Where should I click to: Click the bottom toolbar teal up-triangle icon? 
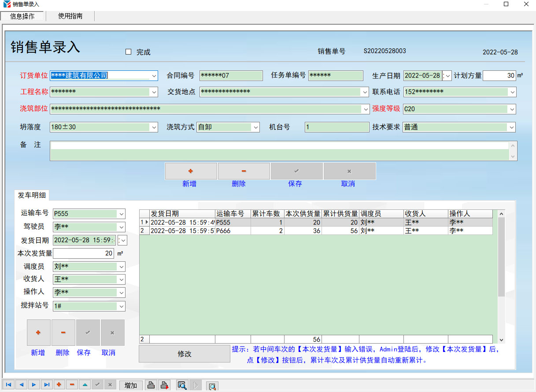pyautogui.click(x=85, y=385)
